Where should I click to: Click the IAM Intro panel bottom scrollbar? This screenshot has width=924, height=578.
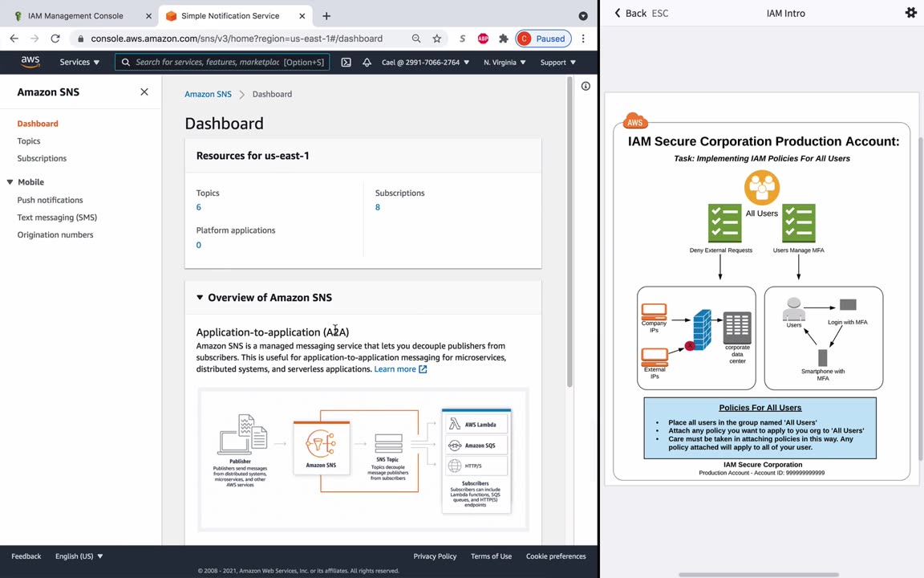759,575
